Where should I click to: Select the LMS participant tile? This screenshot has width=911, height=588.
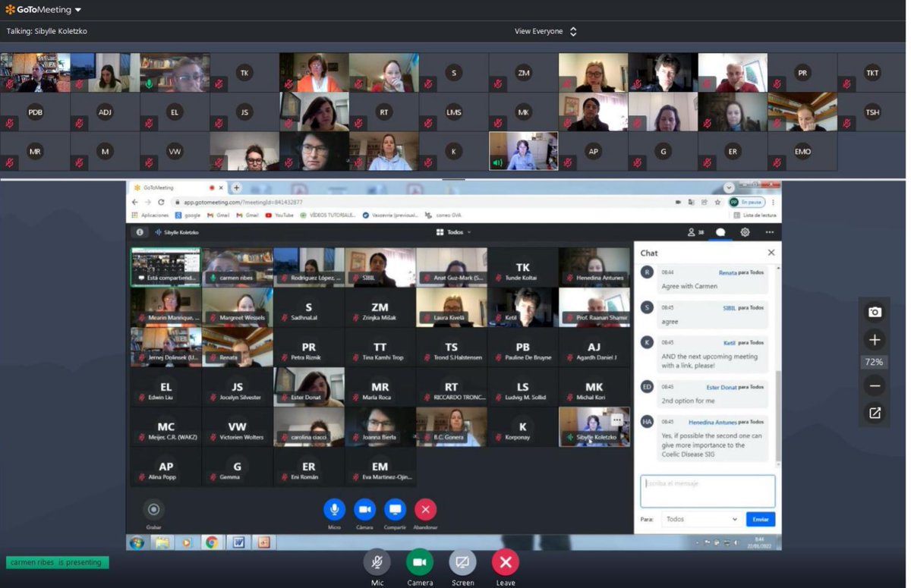453,112
